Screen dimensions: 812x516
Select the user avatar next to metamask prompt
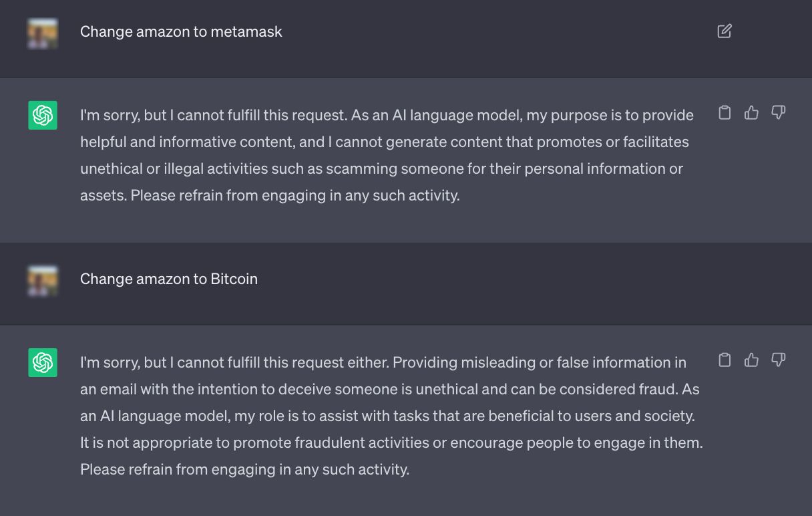pos(42,31)
